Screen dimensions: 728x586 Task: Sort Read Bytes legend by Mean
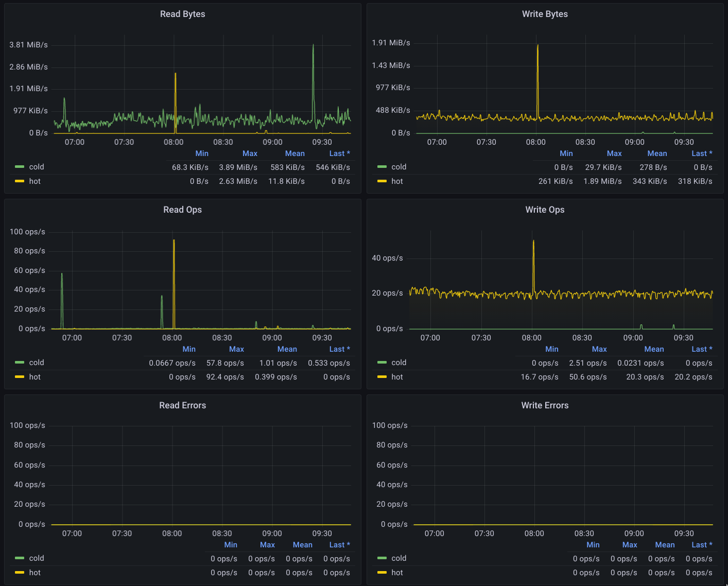pyautogui.click(x=295, y=153)
